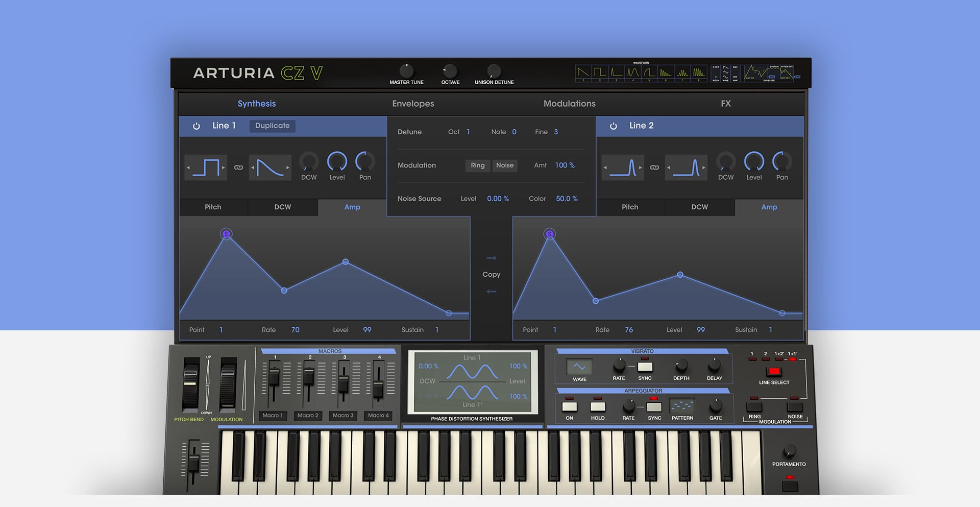This screenshot has height=507, width=980.
Task: Select the vibrato WAVE shape display
Action: point(579,367)
